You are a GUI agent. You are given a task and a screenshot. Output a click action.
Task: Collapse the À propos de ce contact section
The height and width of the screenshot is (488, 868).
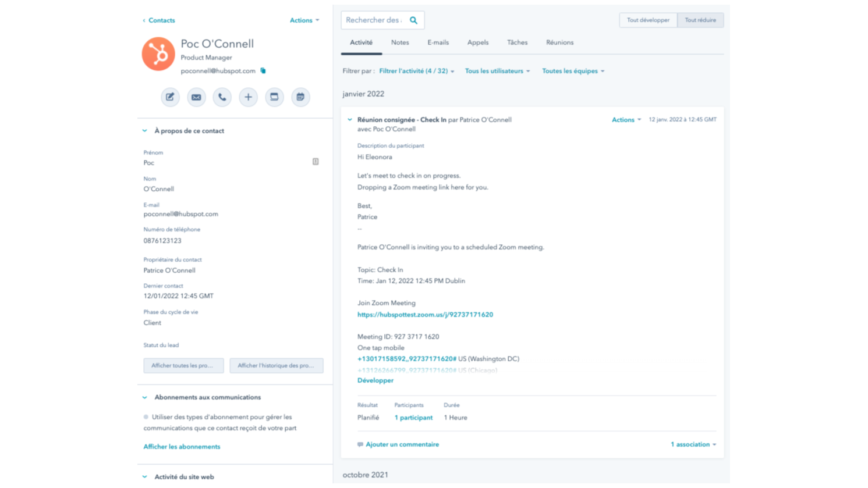tap(144, 131)
